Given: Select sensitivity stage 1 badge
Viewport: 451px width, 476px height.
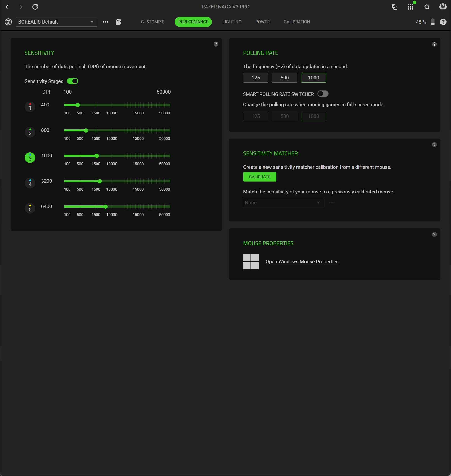Looking at the screenshot, I should coord(30,106).
